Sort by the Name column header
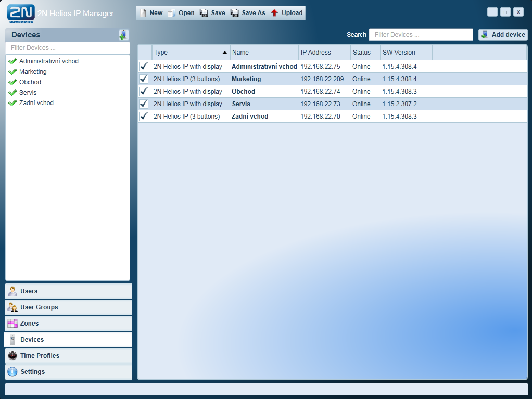Viewport: 532px width, 400px height. [264, 53]
